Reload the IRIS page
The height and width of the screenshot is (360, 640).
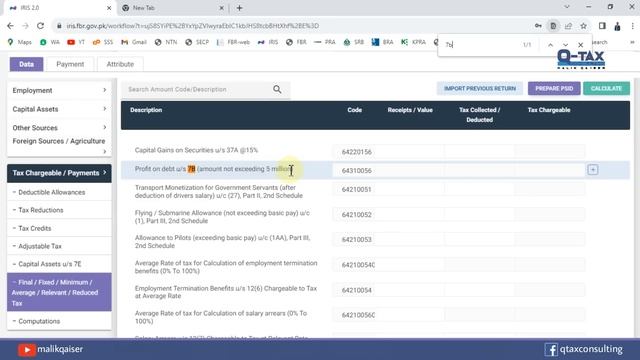40,26
